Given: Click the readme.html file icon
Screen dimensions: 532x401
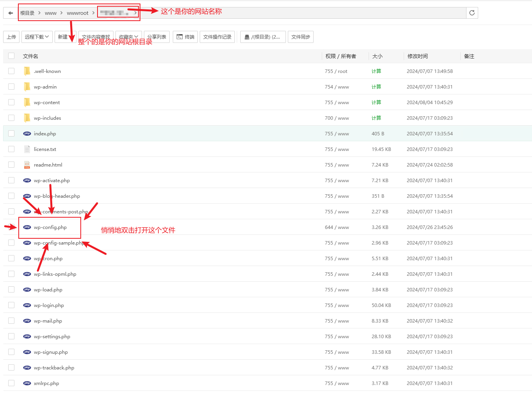Looking at the screenshot, I should (27, 165).
